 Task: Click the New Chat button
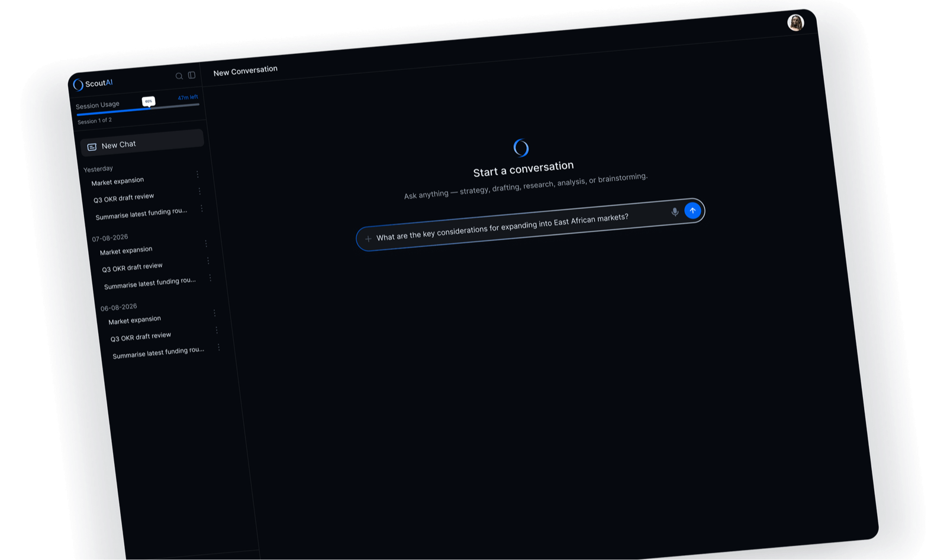pos(142,143)
